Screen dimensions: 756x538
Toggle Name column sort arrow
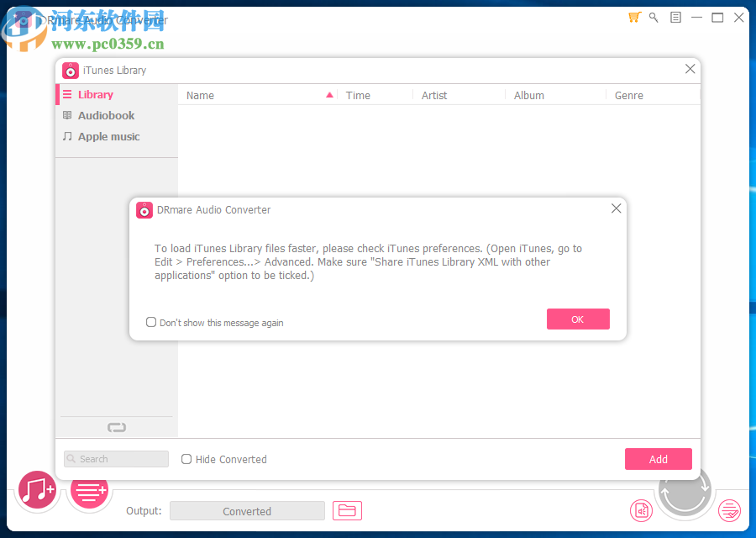coord(329,95)
